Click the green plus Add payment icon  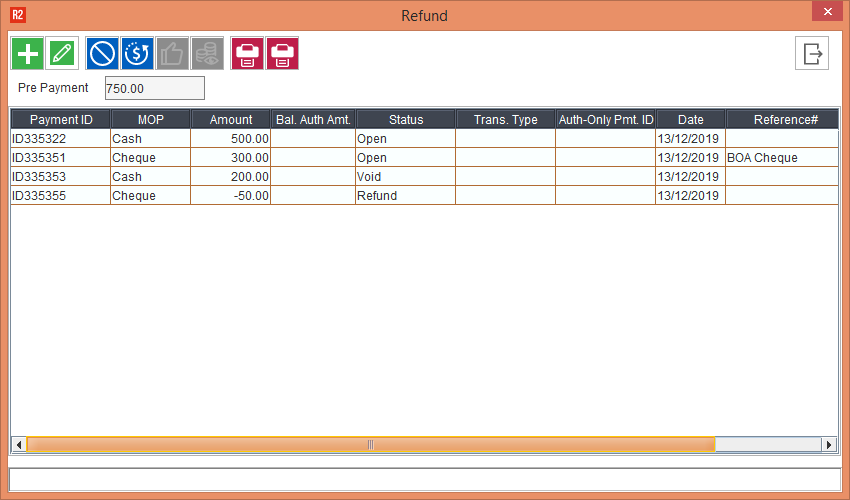[x=27, y=54]
